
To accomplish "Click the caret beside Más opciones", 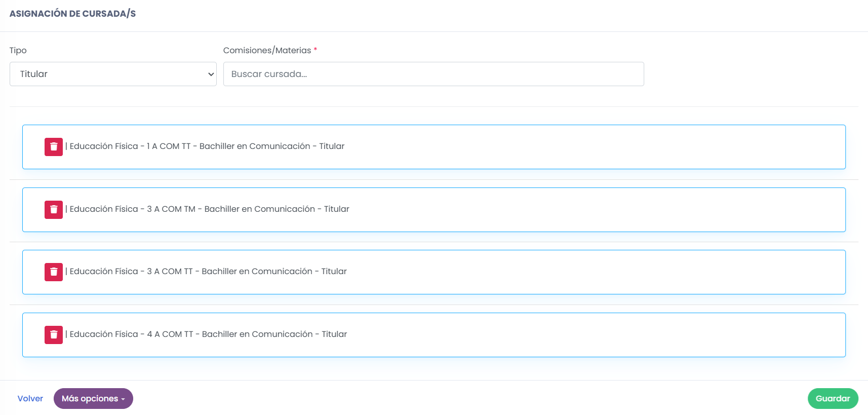I will [x=123, y=399].
